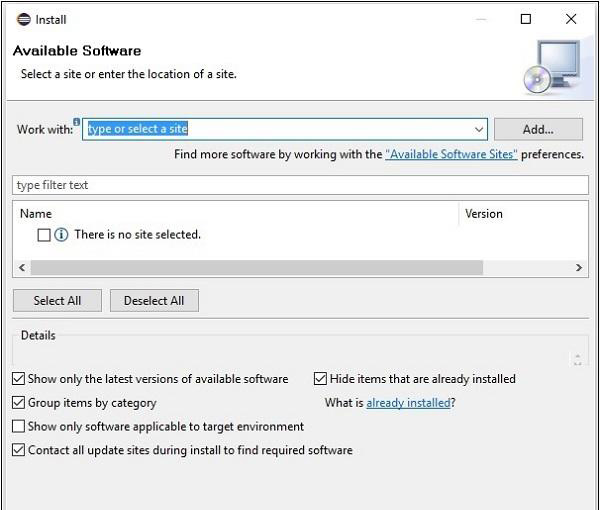The width and height of the screenshot is (600, 510).
Task: Click the Deselect All button
Action: tap(154, 300)
